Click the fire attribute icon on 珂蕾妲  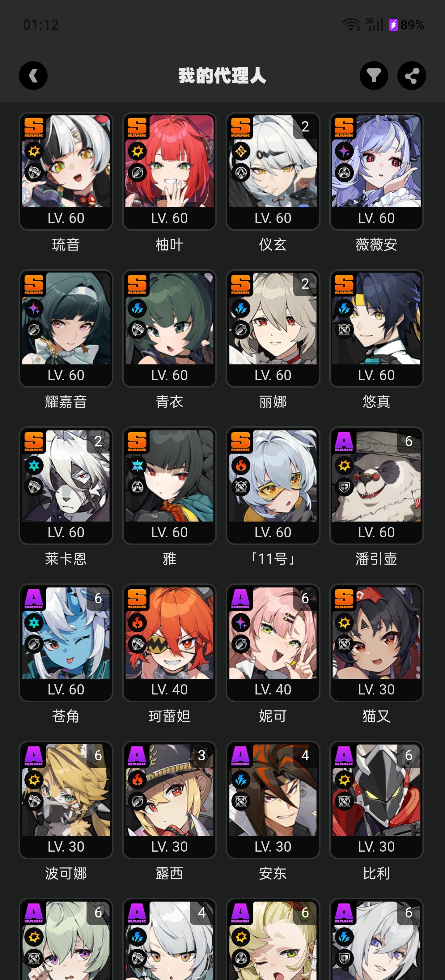click(x=138, y=623)
